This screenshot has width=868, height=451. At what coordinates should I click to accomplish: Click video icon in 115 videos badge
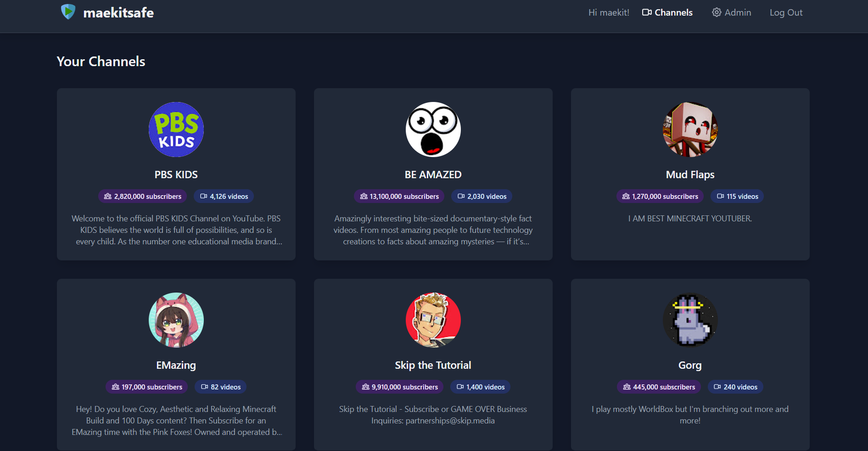click(721, 196)
